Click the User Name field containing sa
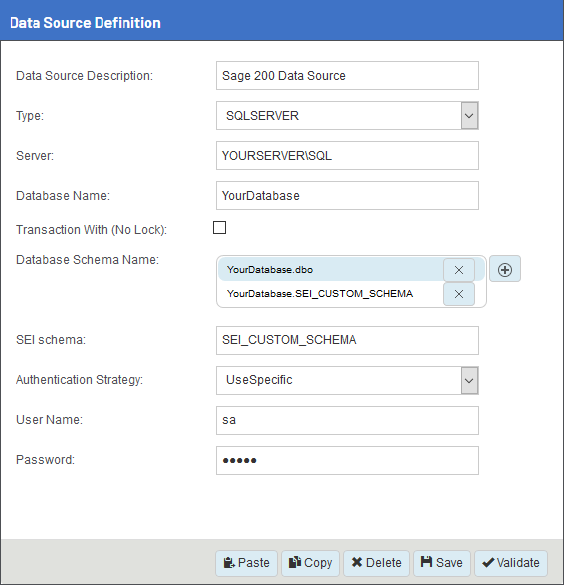 (347, 420)
